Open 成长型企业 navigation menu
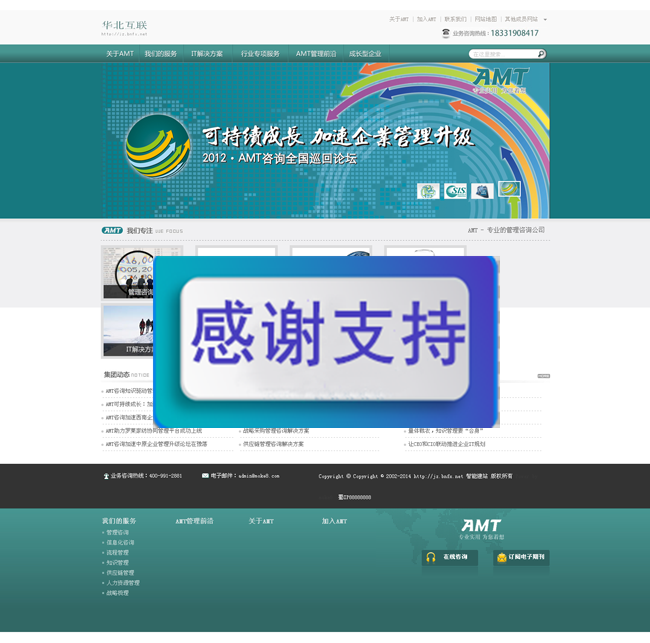Screen dimensions: 650x643 click(365, 54)
